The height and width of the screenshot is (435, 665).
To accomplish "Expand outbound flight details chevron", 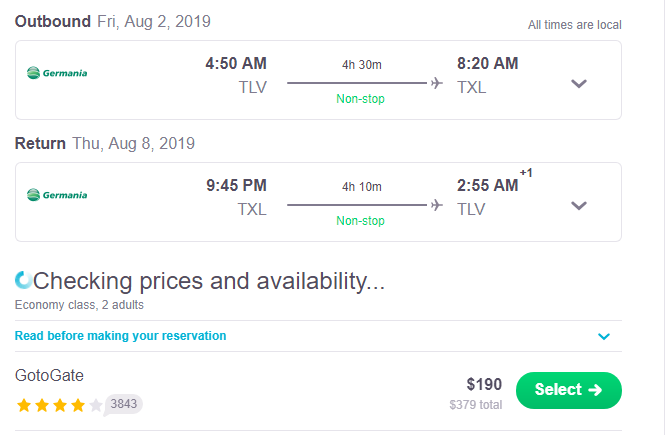I will (579, 84).
